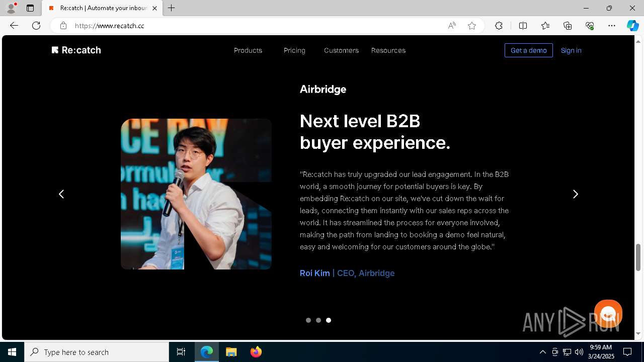Screen dimensions: 644x362
Task: Open the notification center icon
Action: click(627, 352)
